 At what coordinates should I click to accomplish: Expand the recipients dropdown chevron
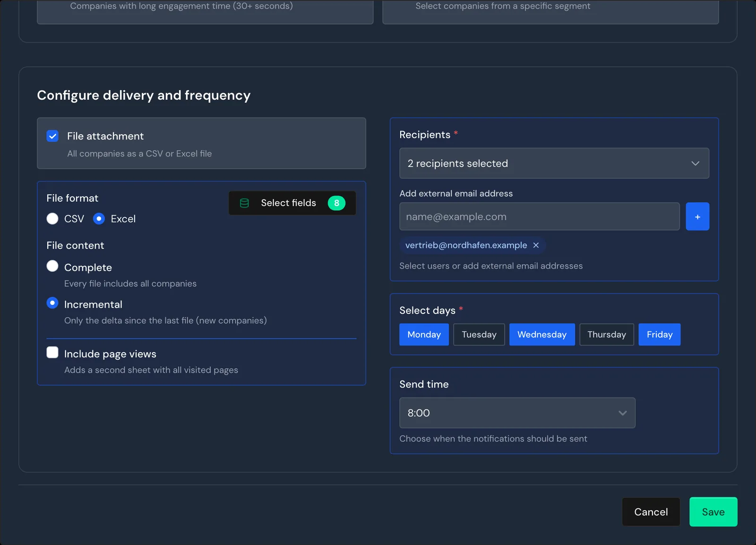(695, 164)
